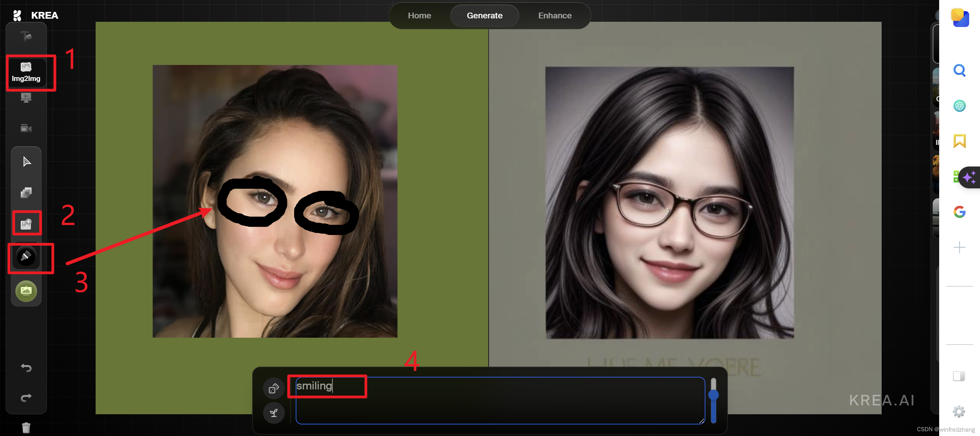Screen dimensions: 980x436
Task: Click the seed sprout button
Action: click(x=274, y=413)
